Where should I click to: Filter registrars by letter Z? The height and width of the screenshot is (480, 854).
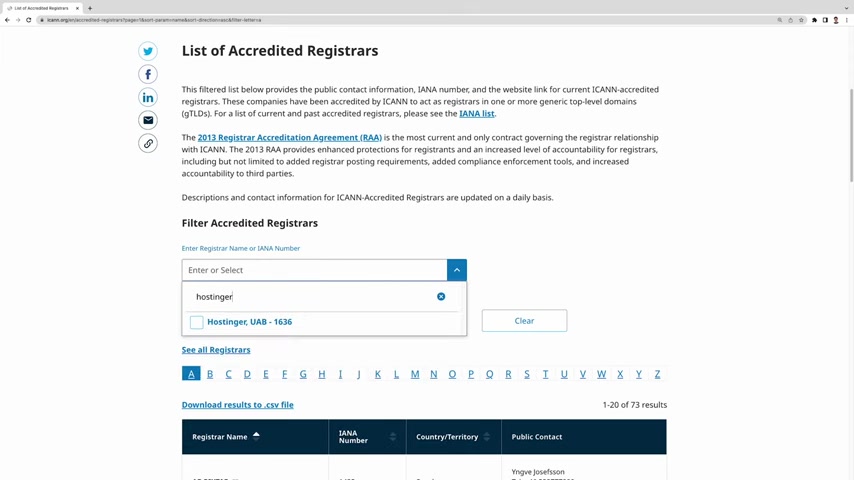[x=657, y=374]
